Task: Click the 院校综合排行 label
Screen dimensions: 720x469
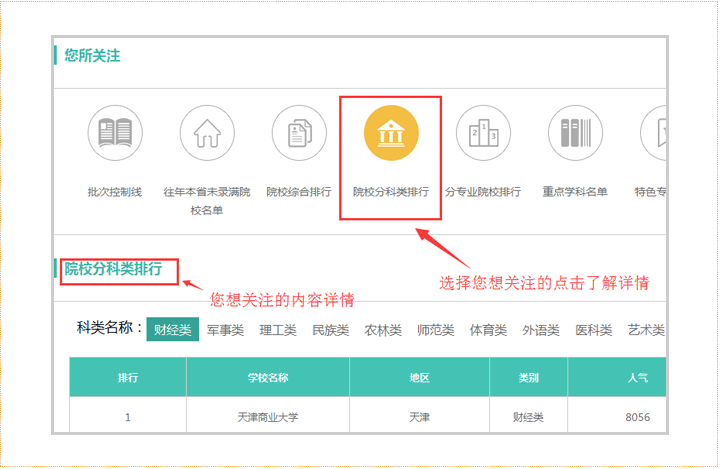Action: pos(299,192)
